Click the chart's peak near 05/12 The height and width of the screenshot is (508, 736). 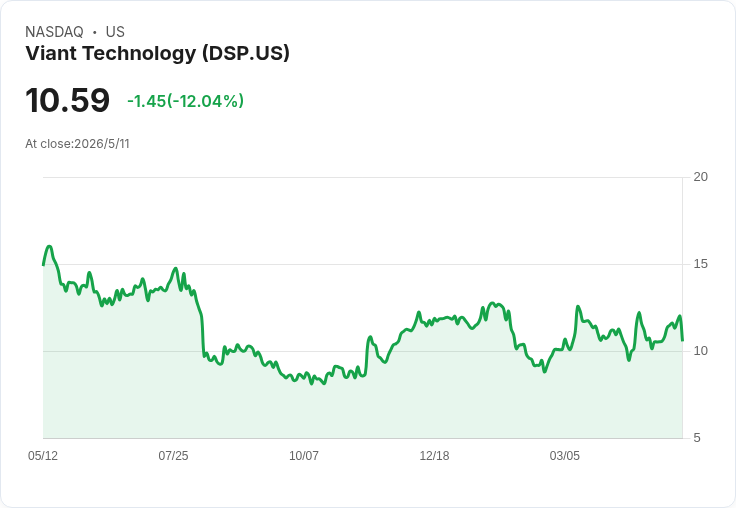(49, 246)
